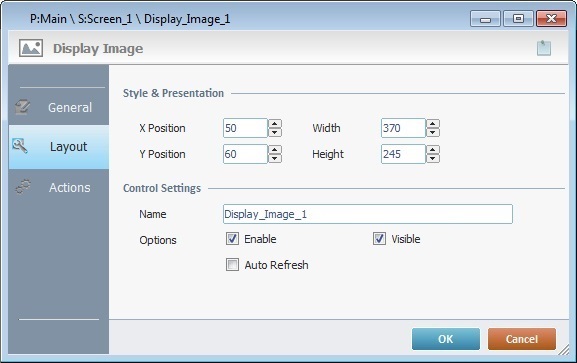Click the Height value field

403,154
